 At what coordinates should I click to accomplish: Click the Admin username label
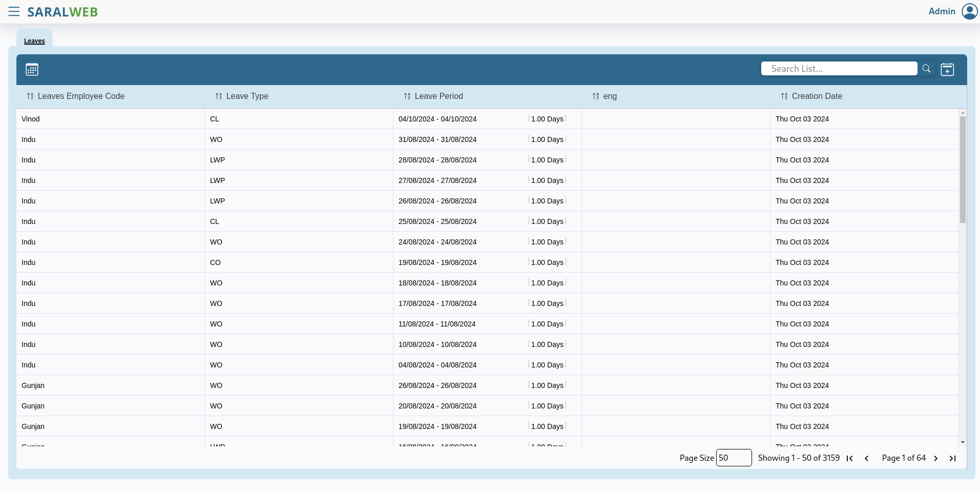pyautogui.click(x=942, y=11)
